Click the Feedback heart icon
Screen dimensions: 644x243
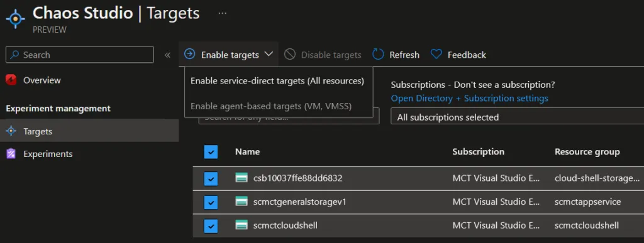(x=436, y=55)
